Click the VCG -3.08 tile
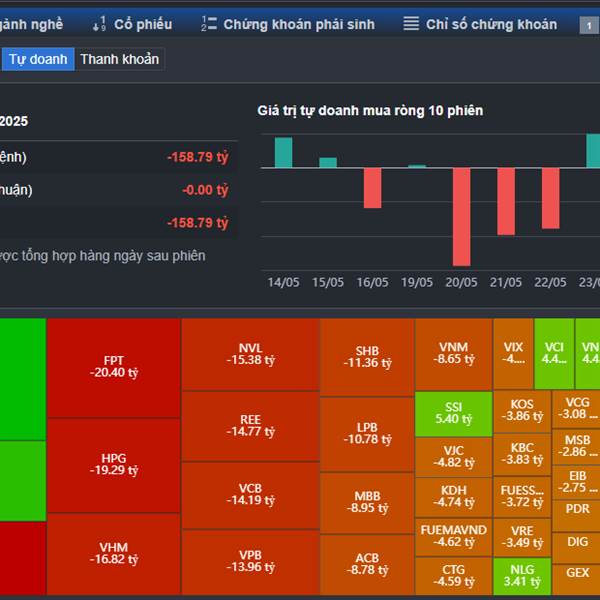This screenshot has width=600, height=600. point(577,409)
